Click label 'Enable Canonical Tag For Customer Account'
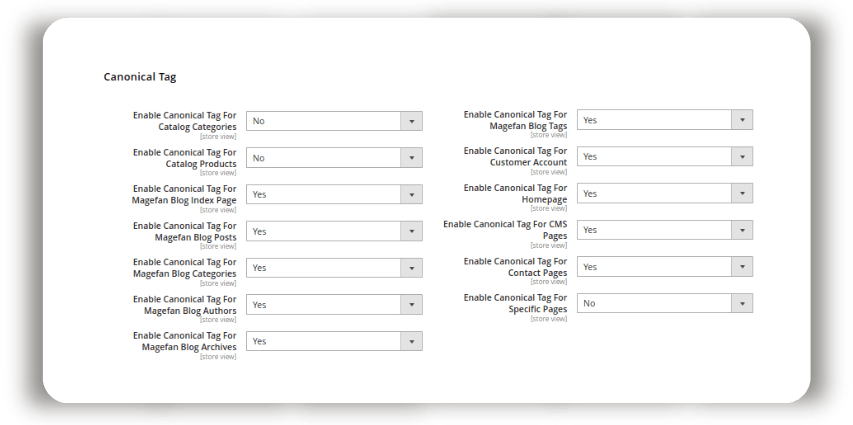The width and height of the screenshot is (853, 425). 515,157
